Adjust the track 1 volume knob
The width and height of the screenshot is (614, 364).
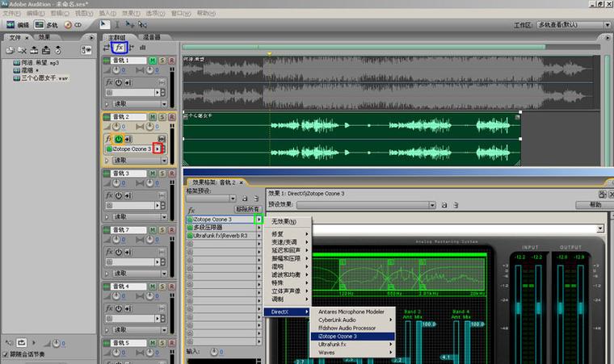(116, 70)
